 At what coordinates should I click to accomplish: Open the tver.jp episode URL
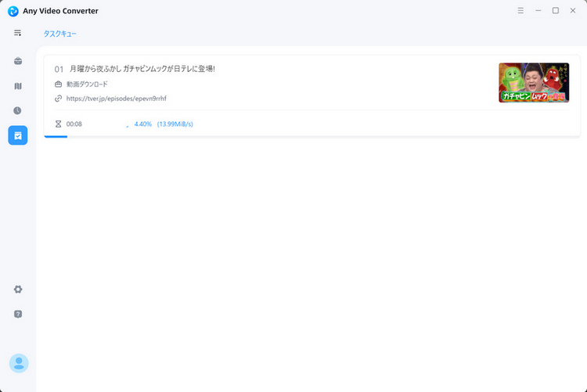point(116,99)
